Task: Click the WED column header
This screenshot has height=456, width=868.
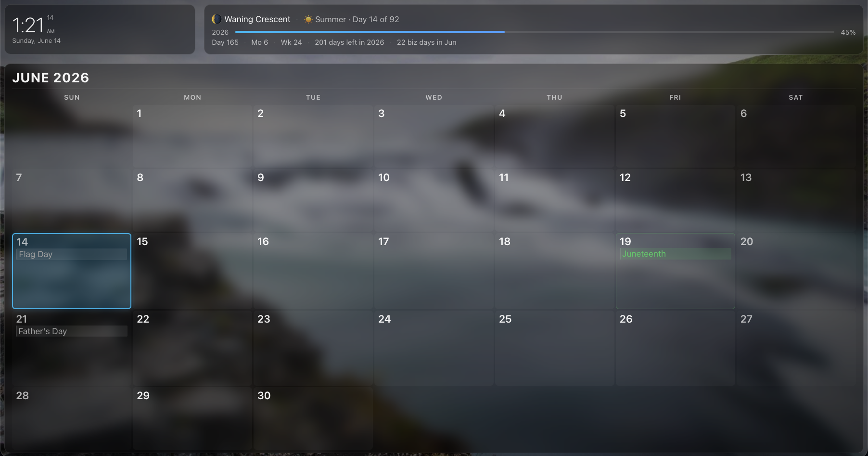Action: [x=434, y=97]
